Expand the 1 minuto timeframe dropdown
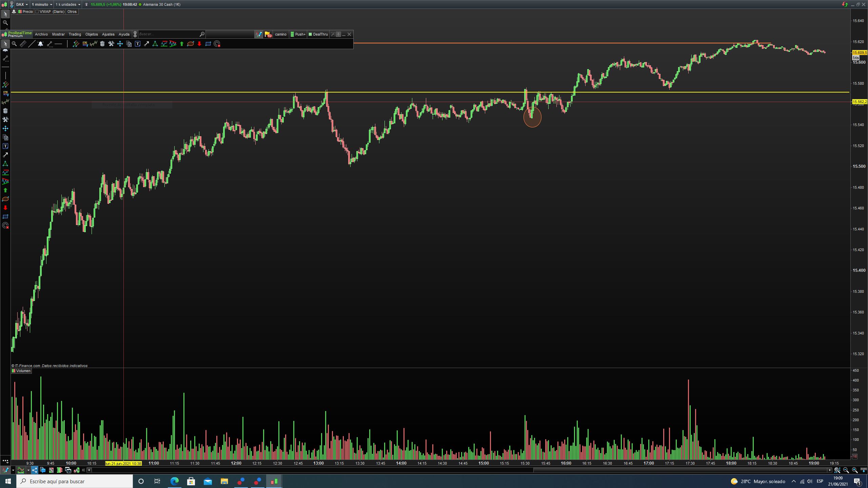868x488 pixels. click(x=42, y=4)
